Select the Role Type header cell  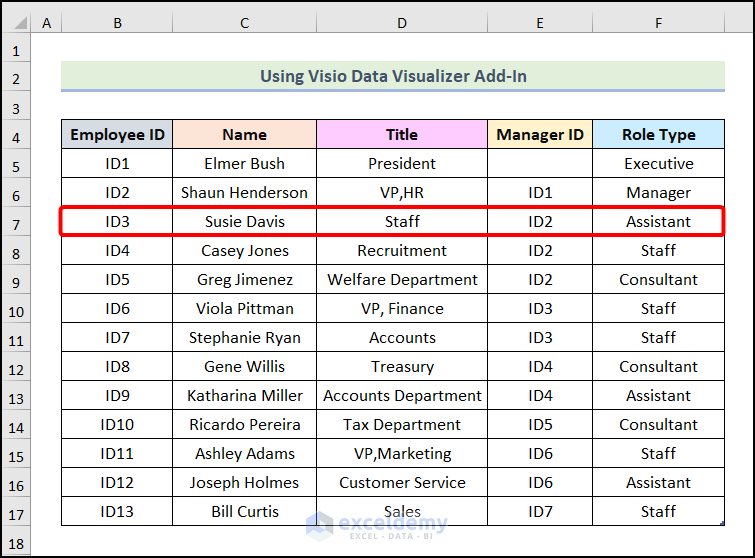[658, 135]
